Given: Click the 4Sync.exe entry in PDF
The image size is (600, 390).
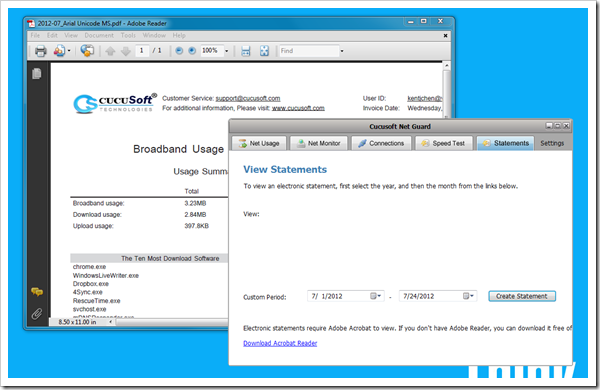Looking at the screenshot, I should click(88, 292).
